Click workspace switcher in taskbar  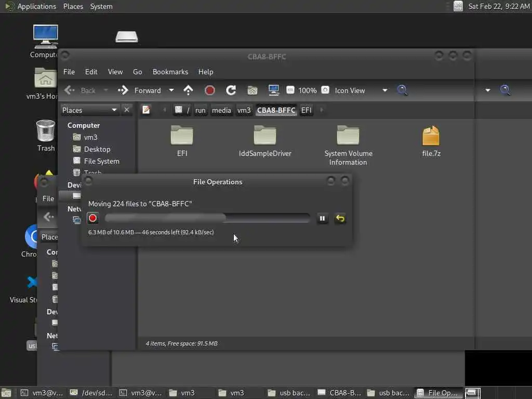473,393
